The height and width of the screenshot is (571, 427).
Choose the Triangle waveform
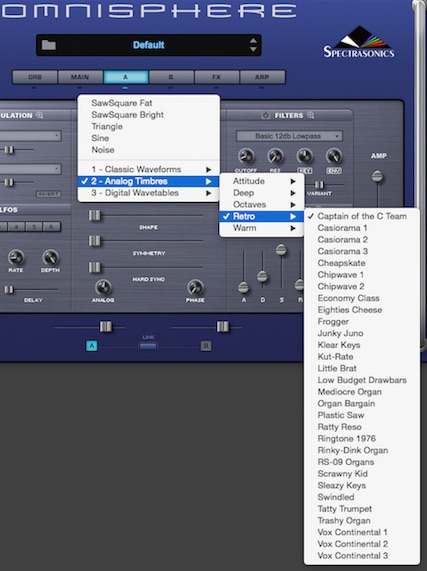pos(149,126)
